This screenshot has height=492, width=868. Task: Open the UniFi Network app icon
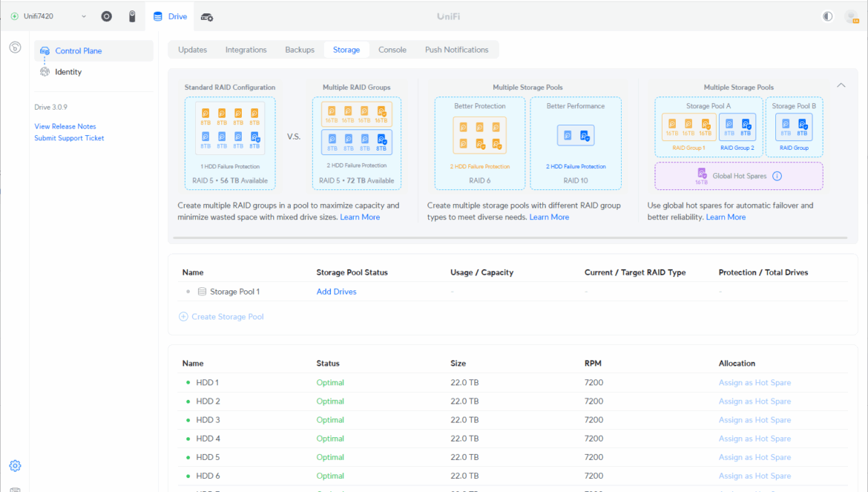(107, 16)
